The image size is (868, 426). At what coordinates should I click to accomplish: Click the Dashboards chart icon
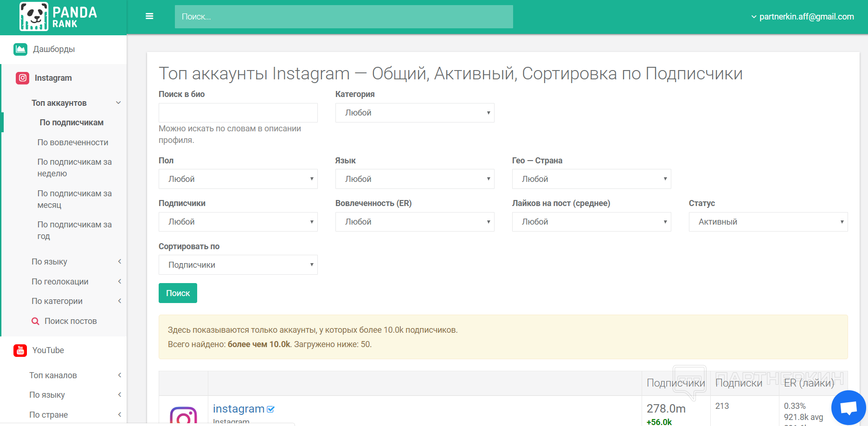tap(20, 49)
